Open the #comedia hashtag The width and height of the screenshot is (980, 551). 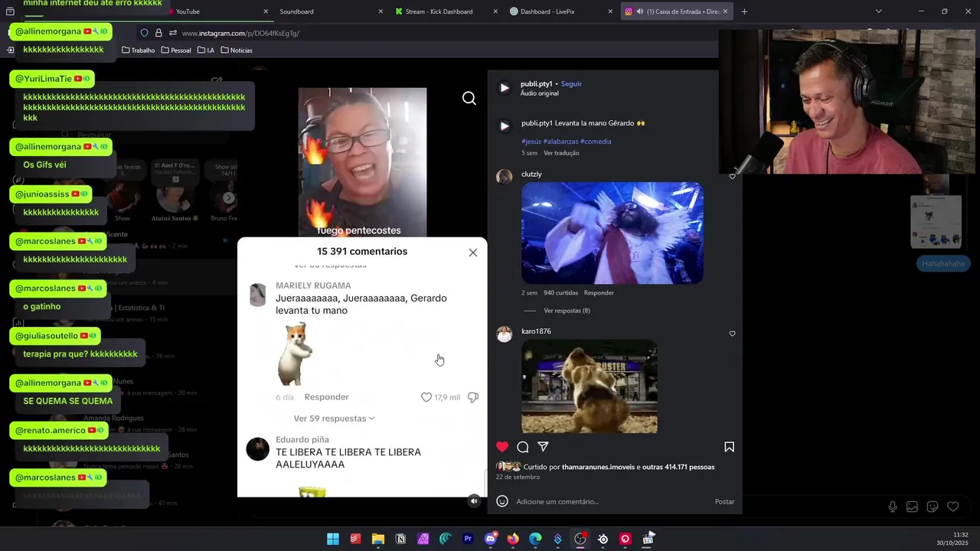[x=596, y=142]
